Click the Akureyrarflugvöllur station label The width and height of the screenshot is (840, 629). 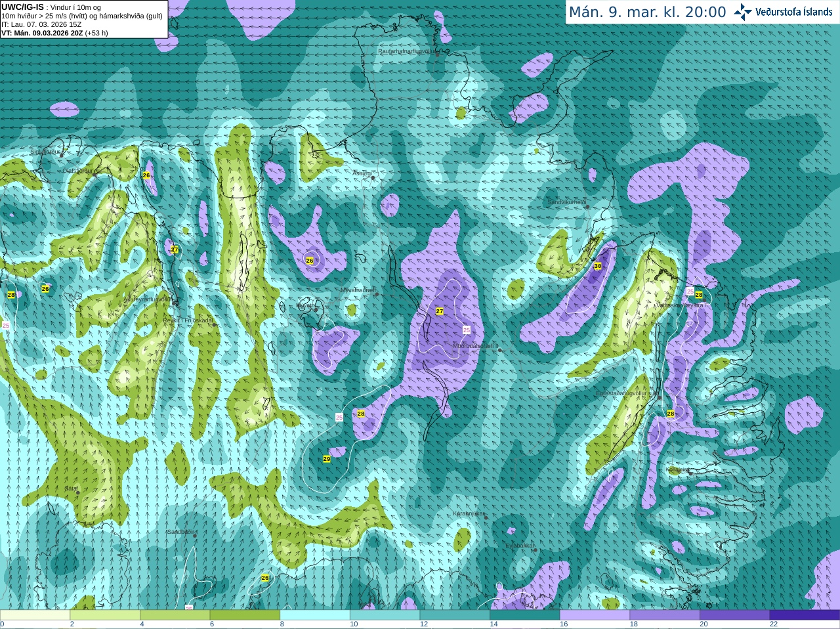148,299
